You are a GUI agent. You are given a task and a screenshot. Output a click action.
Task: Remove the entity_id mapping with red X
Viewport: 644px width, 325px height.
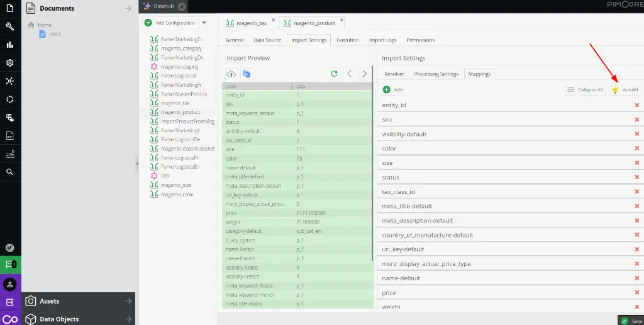click(x=636, y=105)
